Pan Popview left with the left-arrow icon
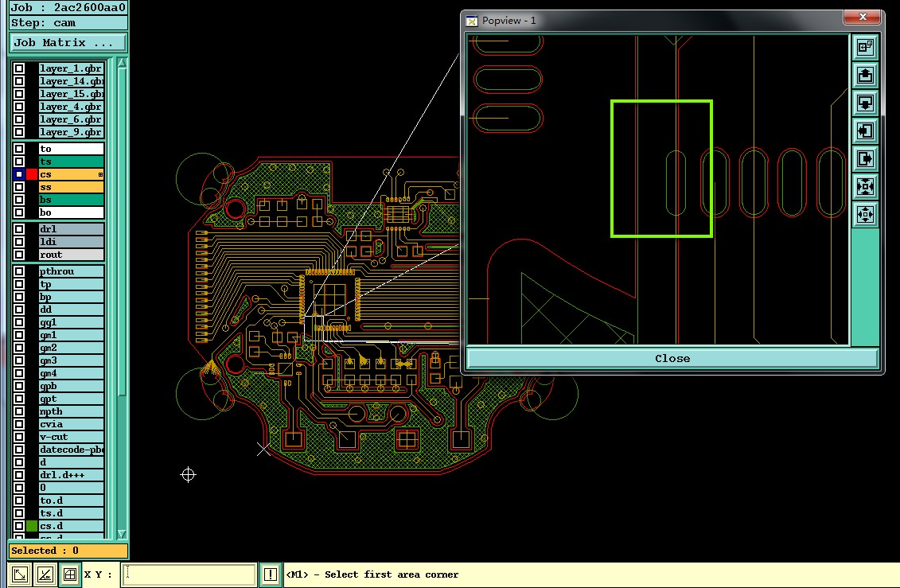Screen dimensions: 900x588 (865, 130)
